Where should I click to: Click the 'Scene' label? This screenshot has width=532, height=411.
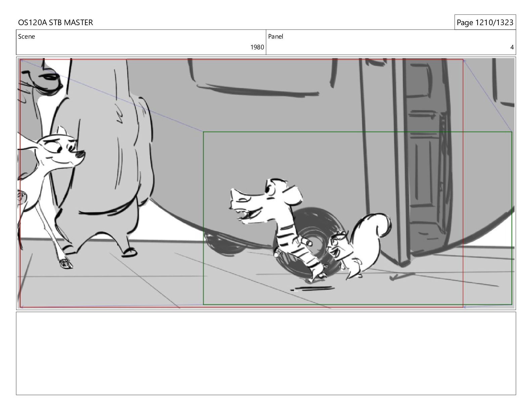(27, 37)
